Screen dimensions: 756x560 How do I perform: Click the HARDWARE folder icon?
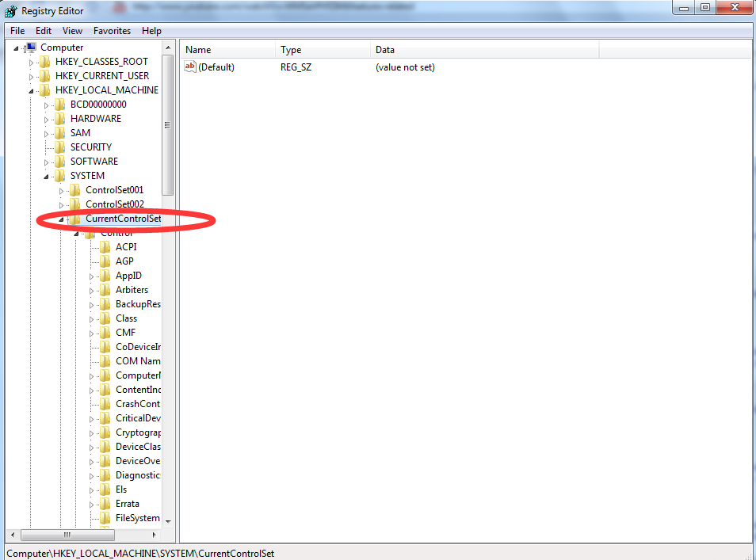tap(59, 119)
